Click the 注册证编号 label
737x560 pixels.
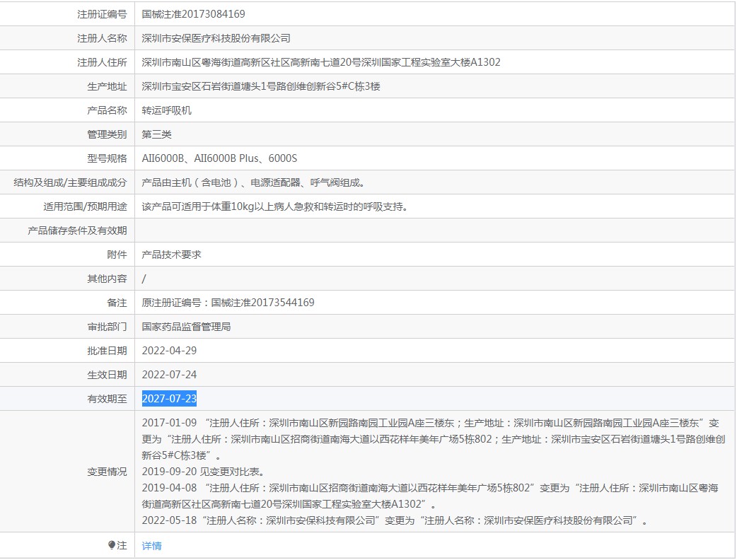(102, 14)
